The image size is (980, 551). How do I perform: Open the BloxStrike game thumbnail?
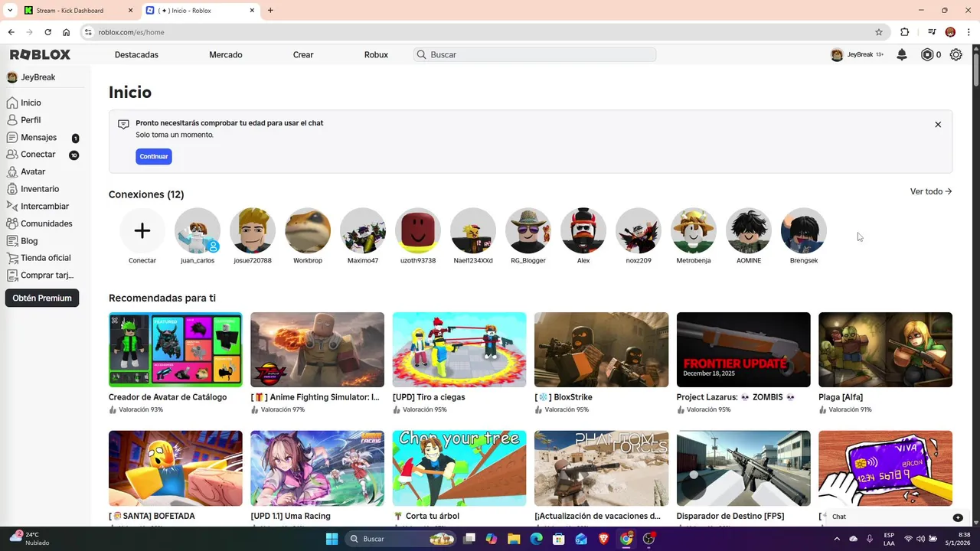pyautogui.click(x=601, y=350)
